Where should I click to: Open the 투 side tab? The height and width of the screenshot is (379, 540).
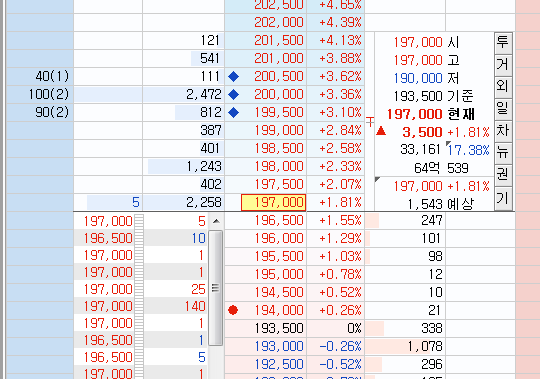click(503, 43)
